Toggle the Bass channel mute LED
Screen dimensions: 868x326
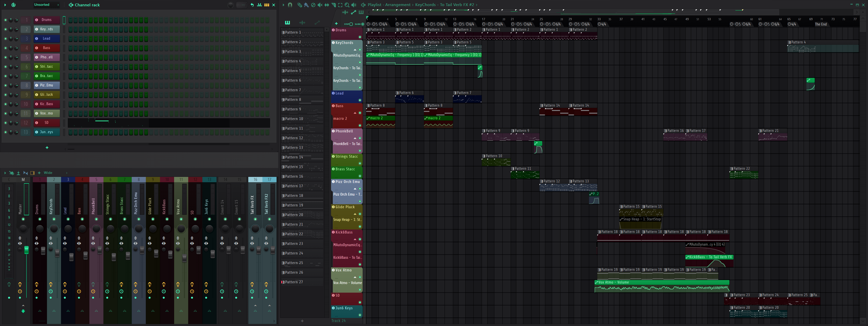[x=5, y=48]
